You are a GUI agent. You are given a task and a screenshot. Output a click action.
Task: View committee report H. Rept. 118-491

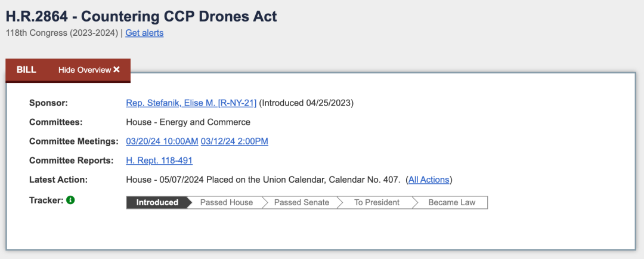159,161
